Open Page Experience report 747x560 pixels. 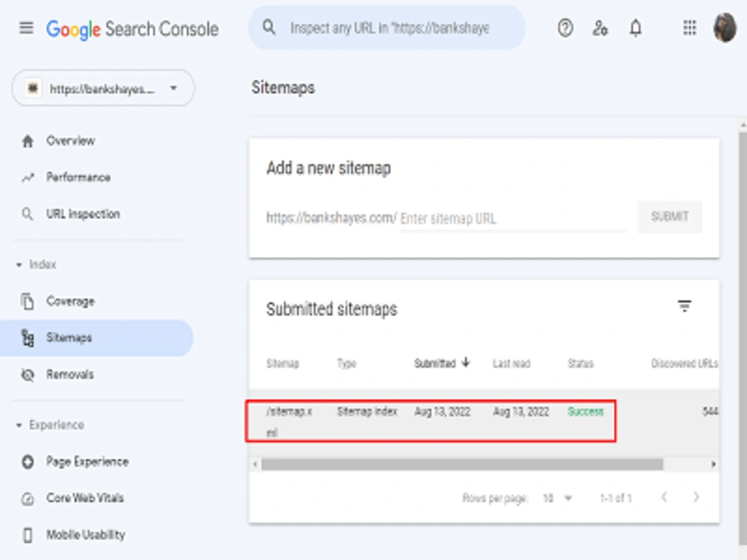(87, 461)
